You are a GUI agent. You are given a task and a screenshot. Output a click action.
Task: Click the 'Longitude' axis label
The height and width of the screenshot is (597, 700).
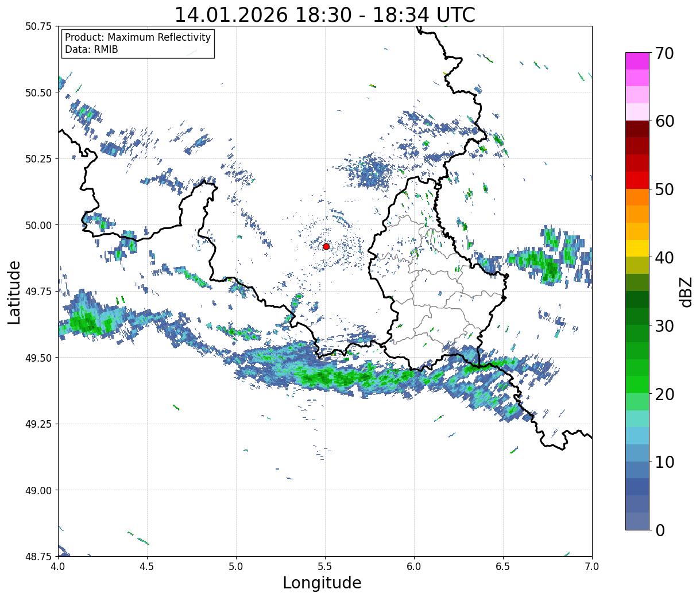point(322,583)
